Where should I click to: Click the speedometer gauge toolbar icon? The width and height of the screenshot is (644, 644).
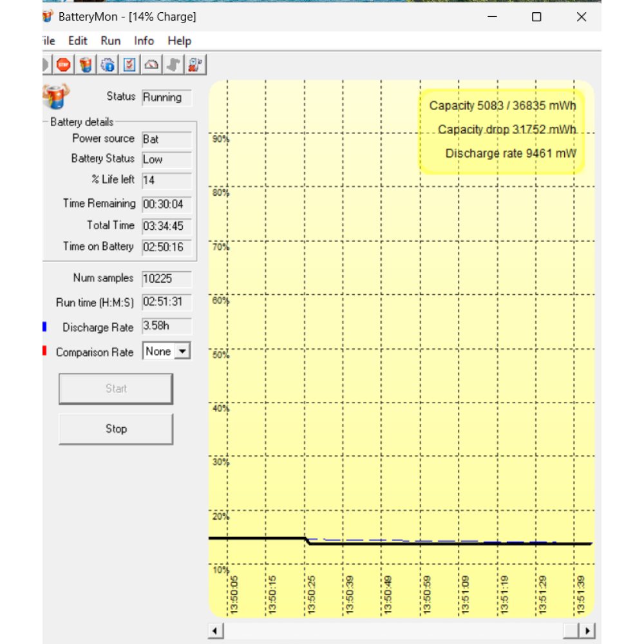pyautogui.click(x=151, y=64)
